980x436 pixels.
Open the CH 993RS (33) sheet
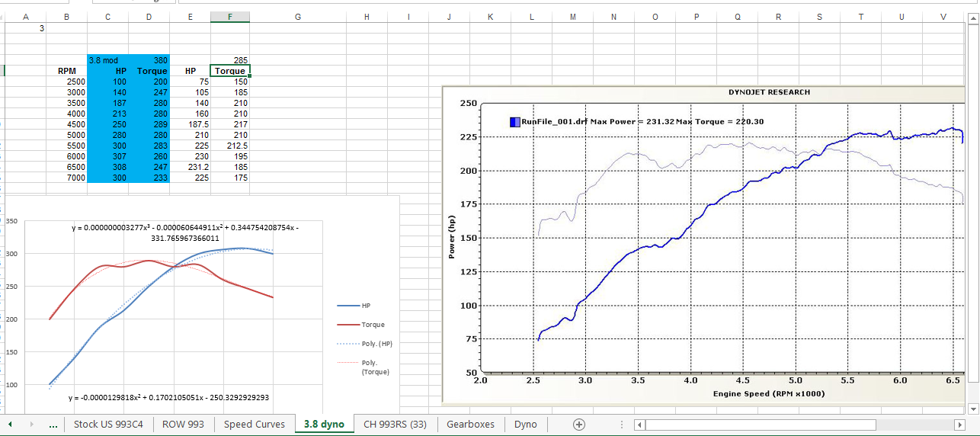point(395,425)
